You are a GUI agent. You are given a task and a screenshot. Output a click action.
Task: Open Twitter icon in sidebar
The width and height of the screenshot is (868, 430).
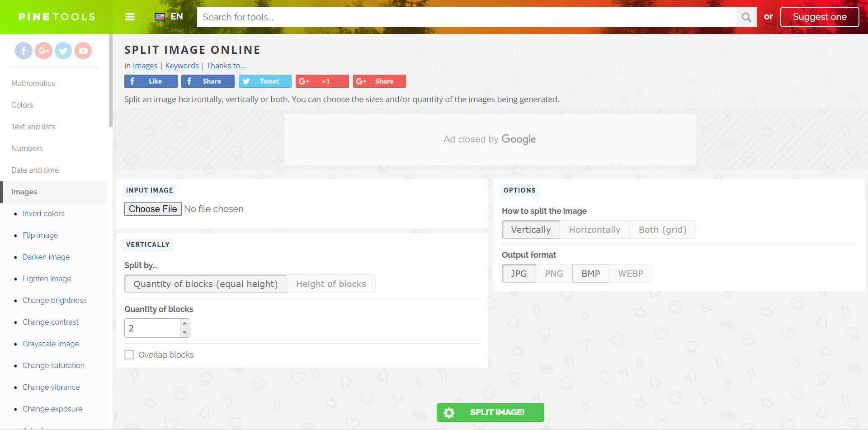(63, 51)
